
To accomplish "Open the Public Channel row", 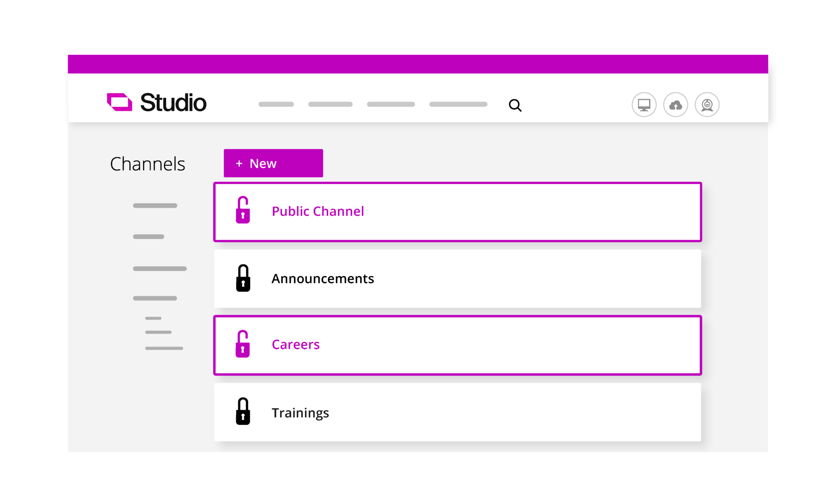I will point(457,212).
